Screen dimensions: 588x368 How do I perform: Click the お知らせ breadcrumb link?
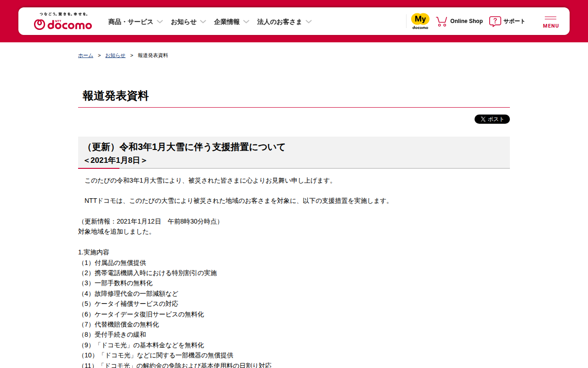click(x=115, y=55)
